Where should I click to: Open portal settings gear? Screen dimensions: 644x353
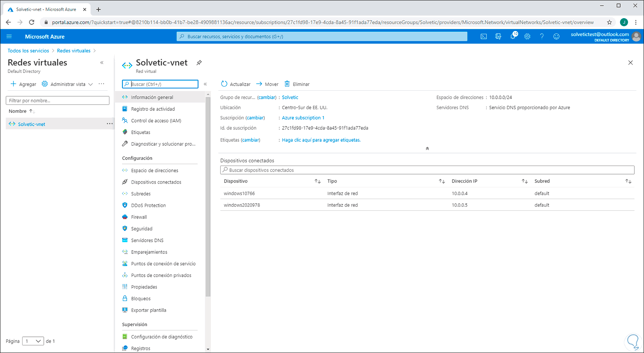(x=527, y=37)
